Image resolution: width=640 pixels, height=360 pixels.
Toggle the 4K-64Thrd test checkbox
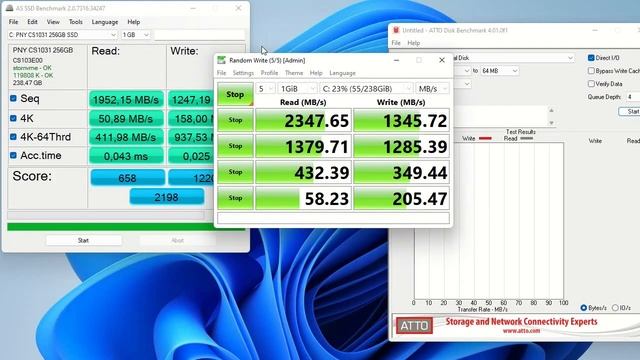(x=13, y=137)
